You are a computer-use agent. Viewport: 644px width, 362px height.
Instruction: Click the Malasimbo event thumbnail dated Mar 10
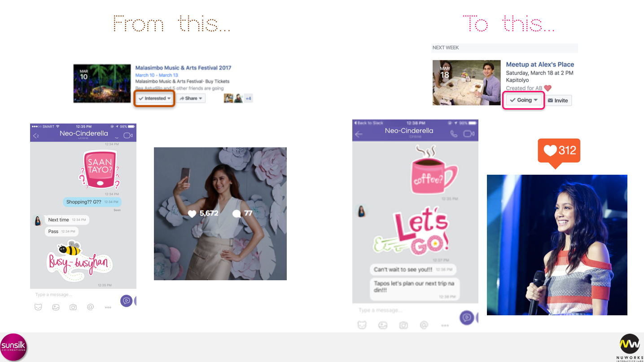point(103,84)
